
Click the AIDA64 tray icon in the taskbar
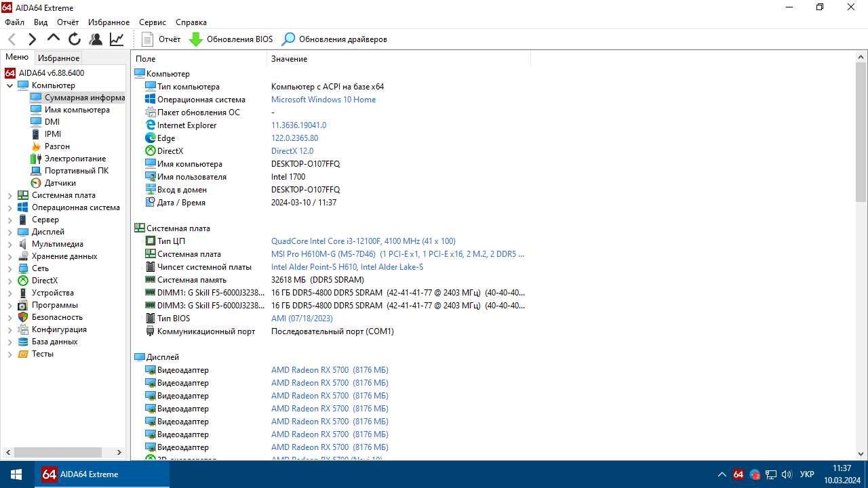(x=738, y=474)
